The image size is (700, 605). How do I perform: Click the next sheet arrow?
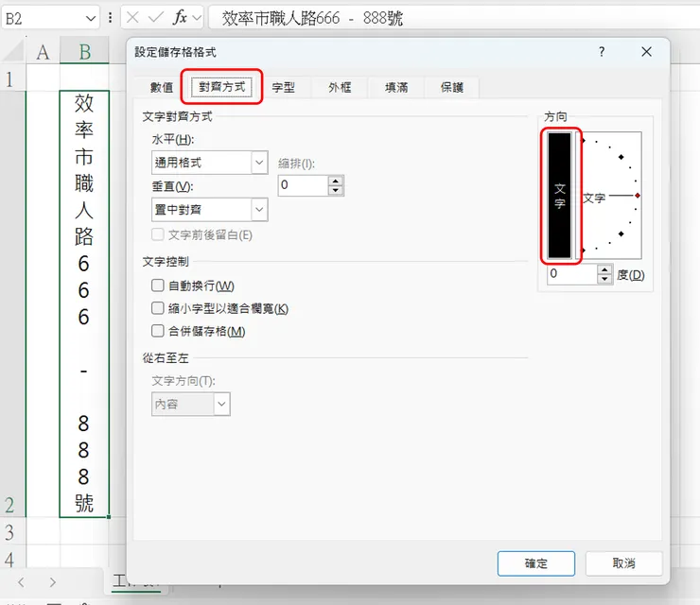pos(53,581)
